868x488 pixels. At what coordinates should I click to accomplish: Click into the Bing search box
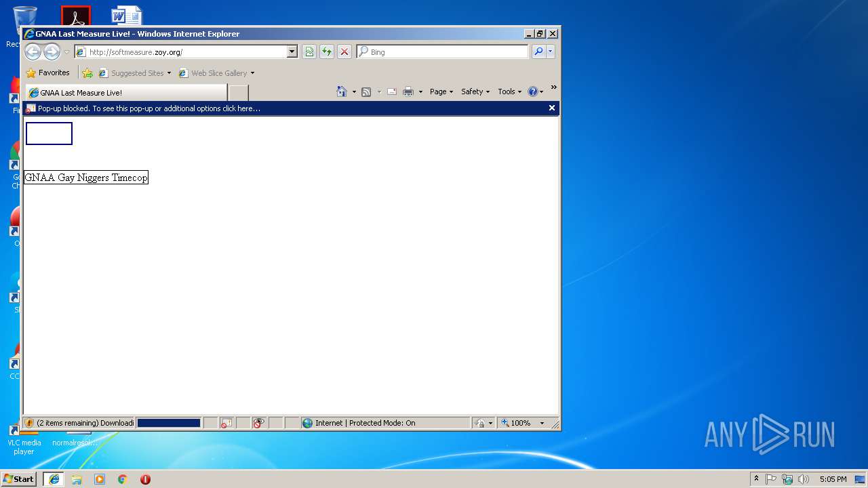(448, 52)
